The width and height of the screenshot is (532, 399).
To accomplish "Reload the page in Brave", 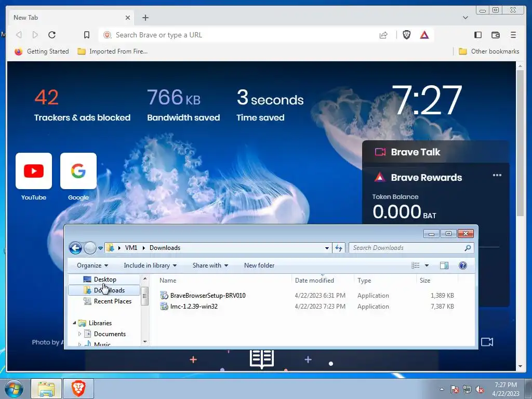I will (x=52, y=35).
